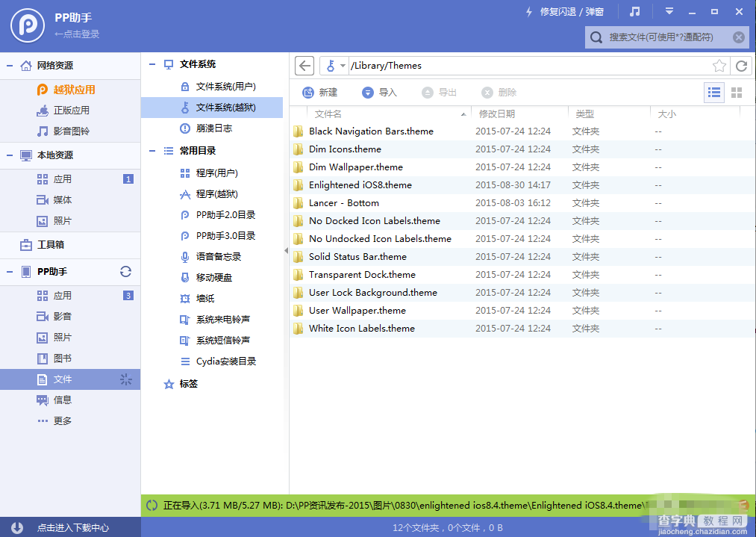
Task: Click the back arrow navigation button
Action: [304, 66]
